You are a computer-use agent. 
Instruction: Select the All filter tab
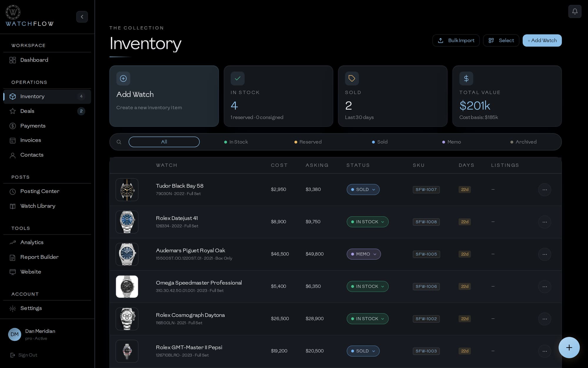(x=164, y=142)
